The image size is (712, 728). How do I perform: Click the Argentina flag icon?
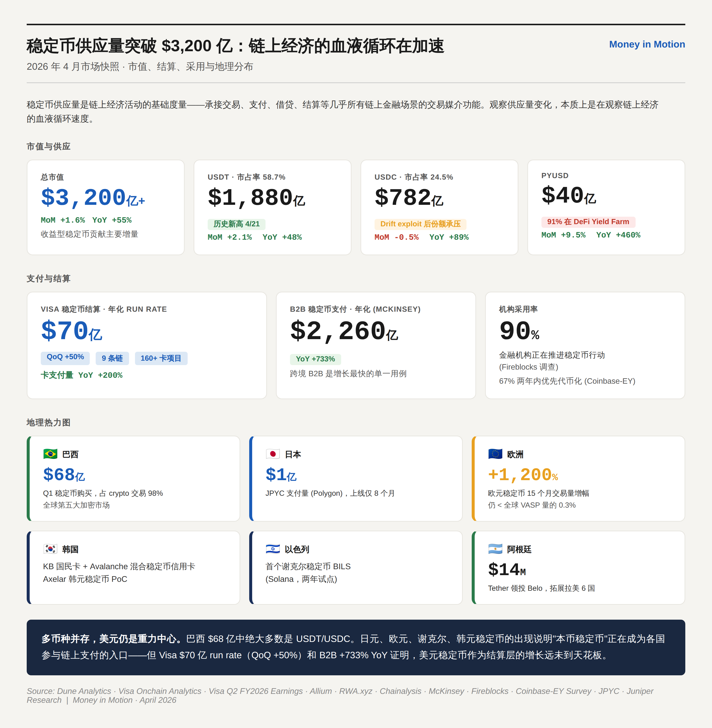(495, 549)
